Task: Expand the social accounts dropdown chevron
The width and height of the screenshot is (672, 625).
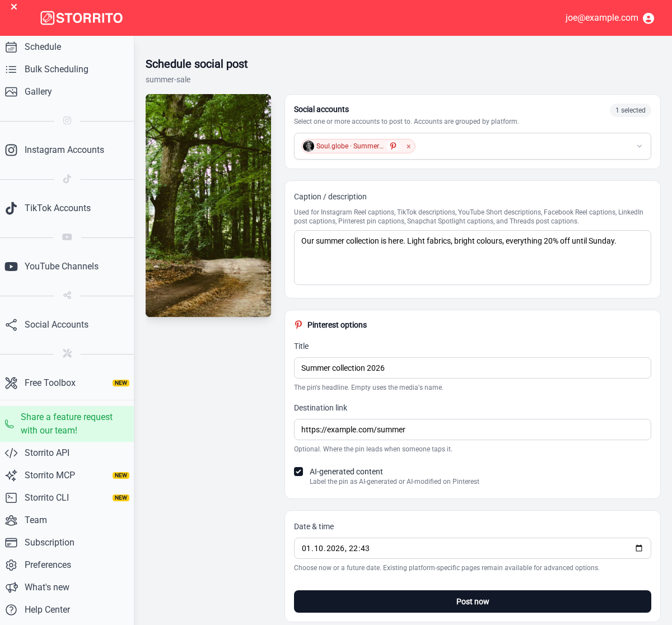Action: [x=640, y=146]
